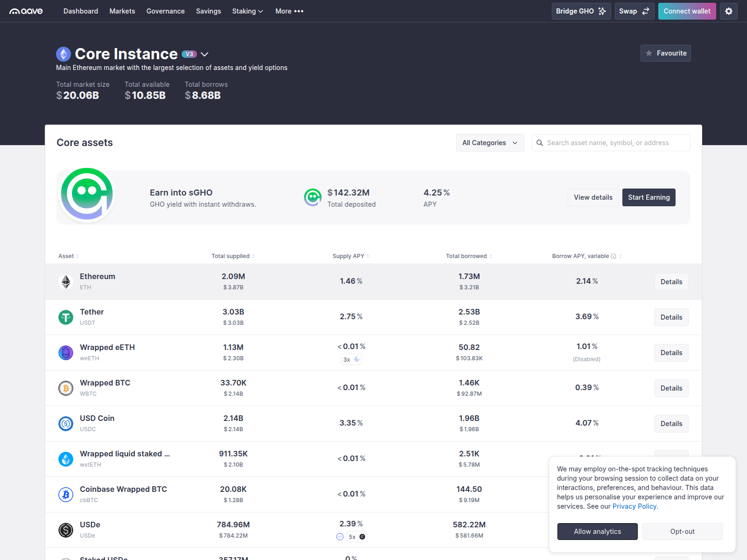The image size is (747, 560).
Task: Click Connect wallet button
Action: point(687,11)
